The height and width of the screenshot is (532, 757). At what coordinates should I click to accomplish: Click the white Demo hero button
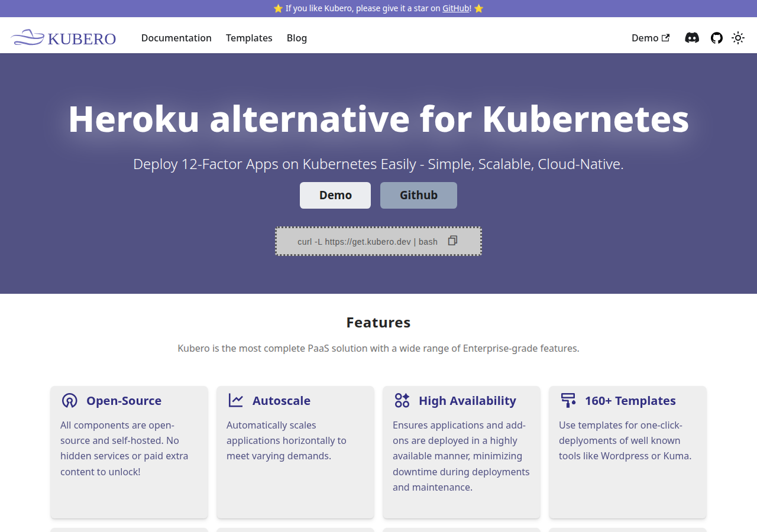click(335, 195)
